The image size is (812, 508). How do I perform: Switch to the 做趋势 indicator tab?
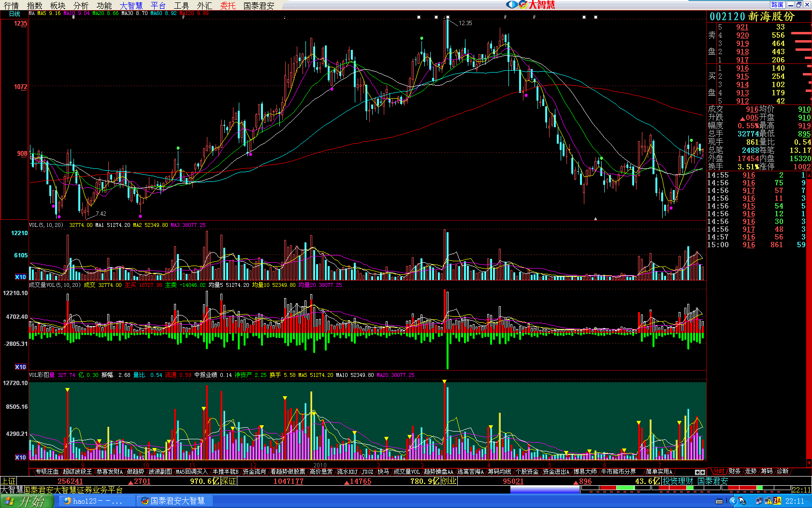pos(136,472)
